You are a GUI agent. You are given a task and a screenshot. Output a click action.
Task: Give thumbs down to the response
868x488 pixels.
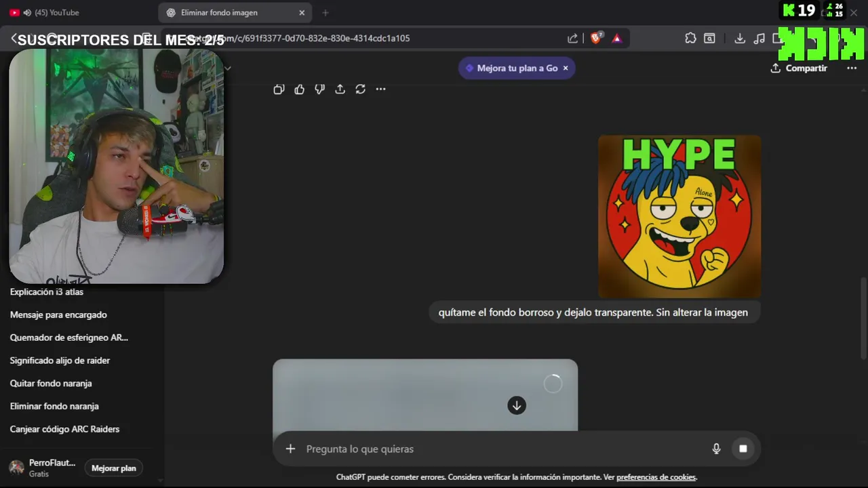pyautogui.click(x=319, y=89)
